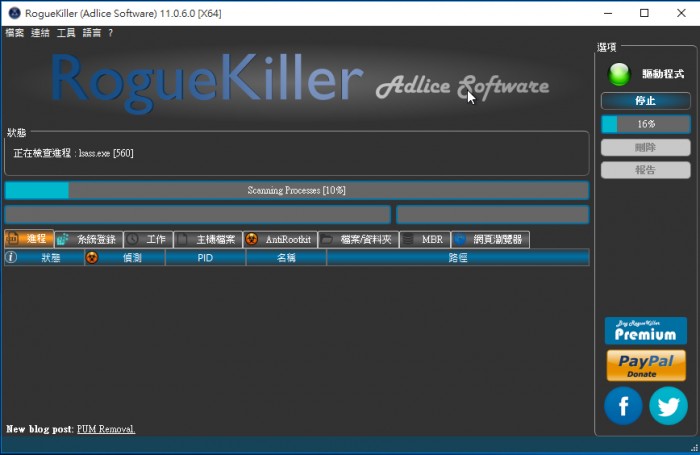Click the green driver status indicator
Image resolution: width=700 pixels, height=455 pixels.
619,75
